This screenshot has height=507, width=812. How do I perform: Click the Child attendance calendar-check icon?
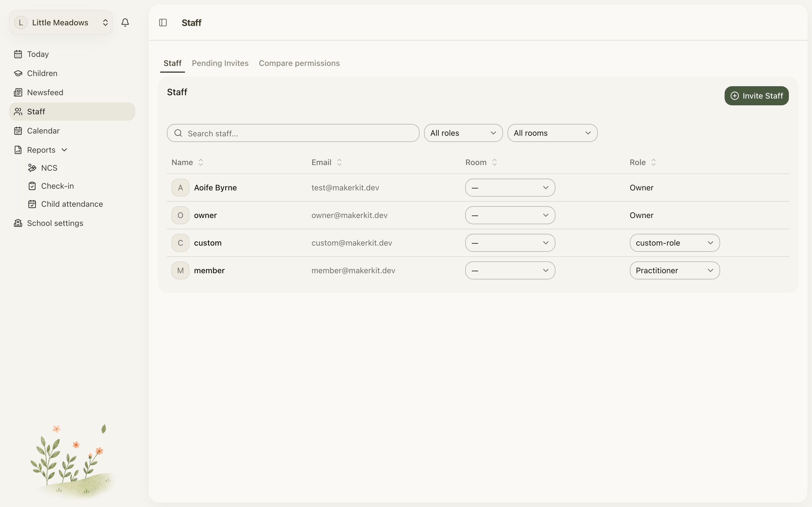click(x=32, y=204)
